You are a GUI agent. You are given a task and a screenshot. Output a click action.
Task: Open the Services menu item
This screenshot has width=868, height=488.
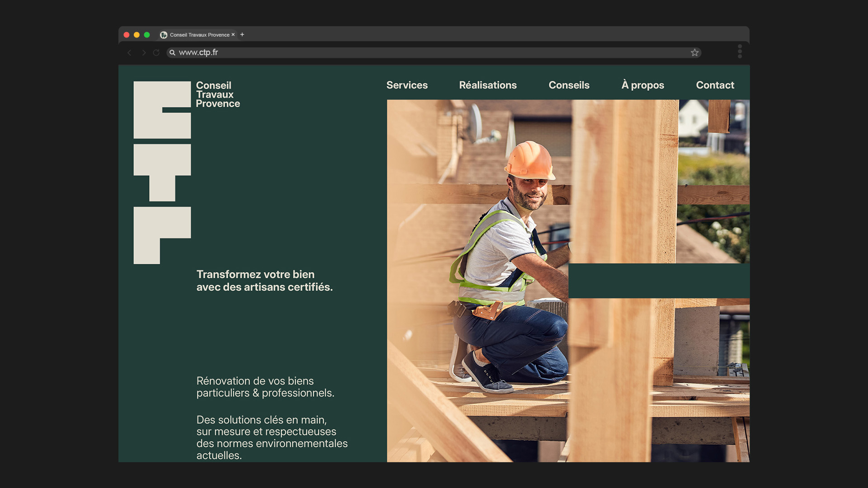pyautogui.click(x=407, y=85)
